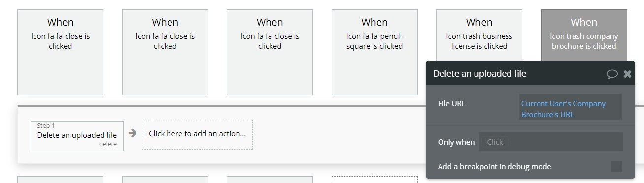The width and height of the screenshot is (644, 183).
Task: Select the first Icon fa fa-close clicked event
Action: click(x=60, y=52)
